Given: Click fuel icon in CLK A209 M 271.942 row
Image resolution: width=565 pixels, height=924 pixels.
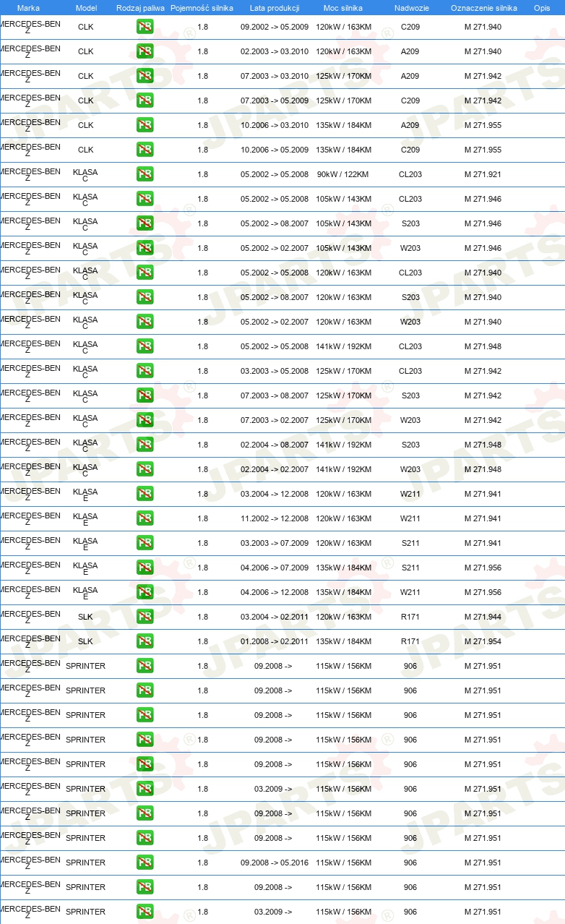Looking at the screenshot, I should click(x=145, y=77).
